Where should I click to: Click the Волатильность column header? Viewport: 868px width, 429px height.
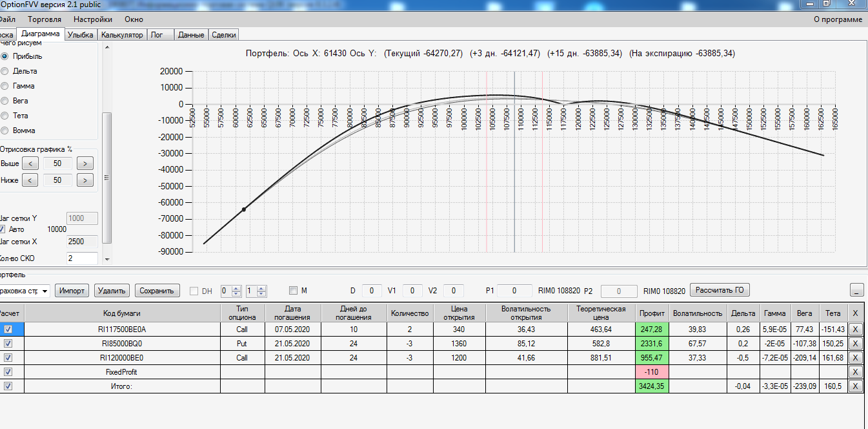[x=697, y=313]
